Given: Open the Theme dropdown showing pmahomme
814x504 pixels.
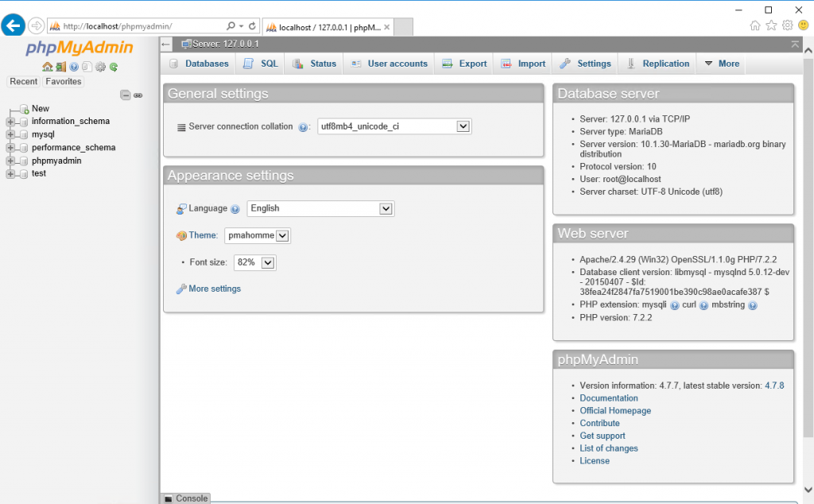Looking at the screenshot, I should coord(258,235).
